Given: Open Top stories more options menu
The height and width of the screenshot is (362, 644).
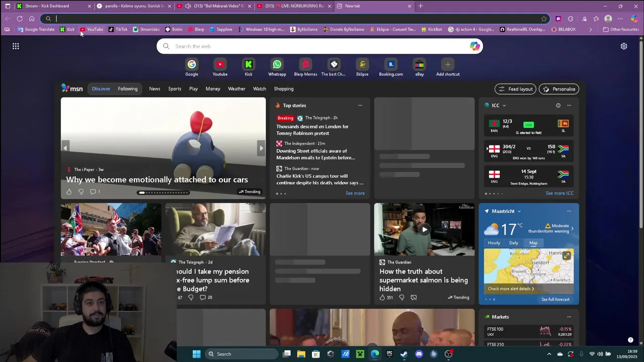Looking at the screenshot, I should pyautogui.click(x=360, y=106).
